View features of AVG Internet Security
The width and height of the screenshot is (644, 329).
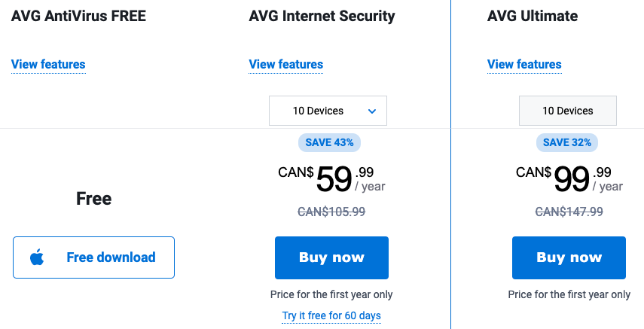[286, 65]
